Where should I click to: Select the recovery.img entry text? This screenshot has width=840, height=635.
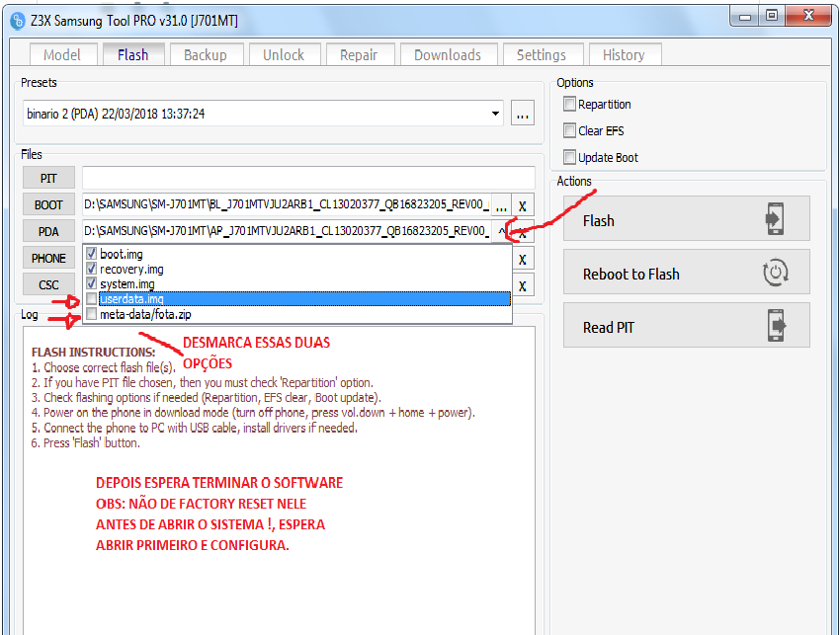pyautogui.click(x=131, y=270)
